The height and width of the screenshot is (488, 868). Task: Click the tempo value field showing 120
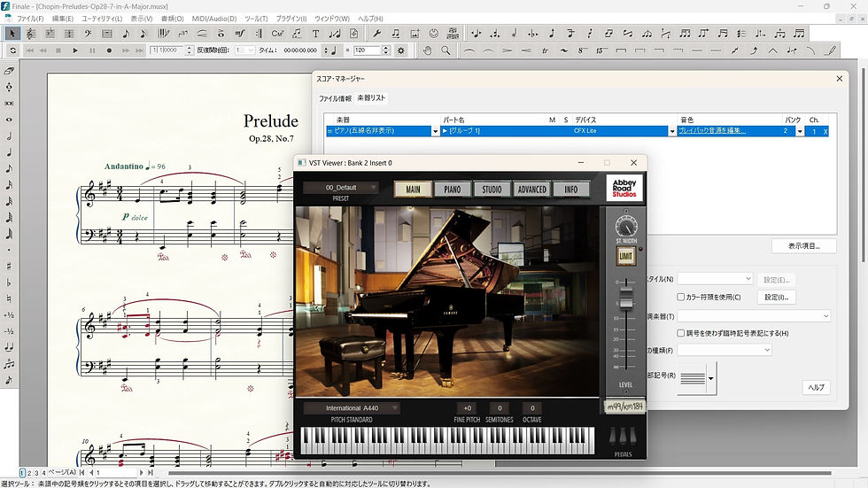click(x=368, y=50)
